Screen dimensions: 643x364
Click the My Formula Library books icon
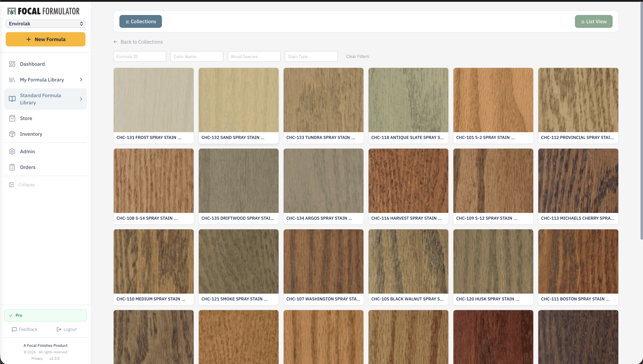point(12,80)
